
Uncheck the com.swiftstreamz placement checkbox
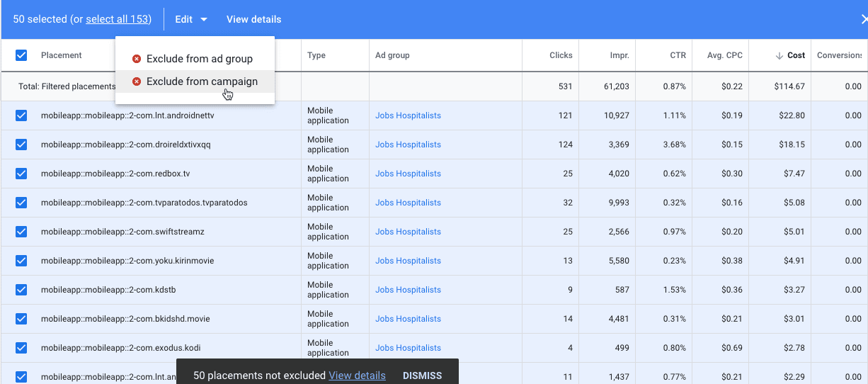pyautogui.click(x=21, y=232)
